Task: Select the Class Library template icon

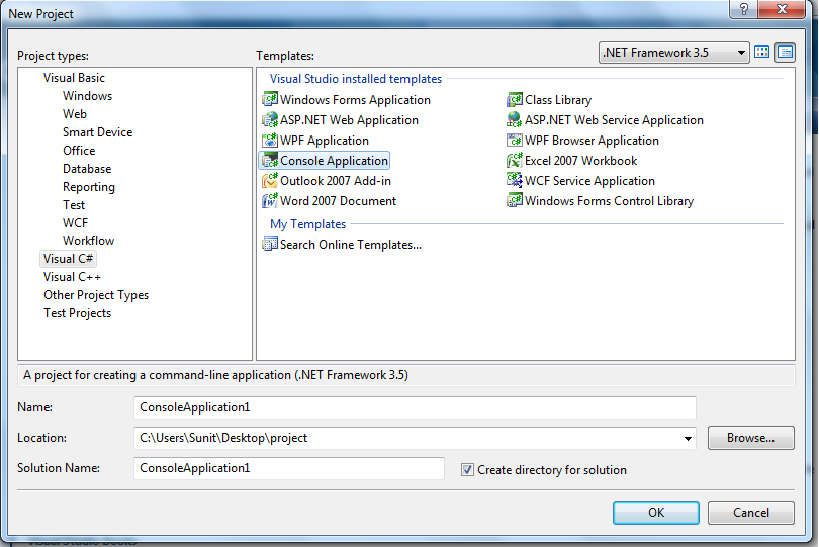Action: click(514, 99)
